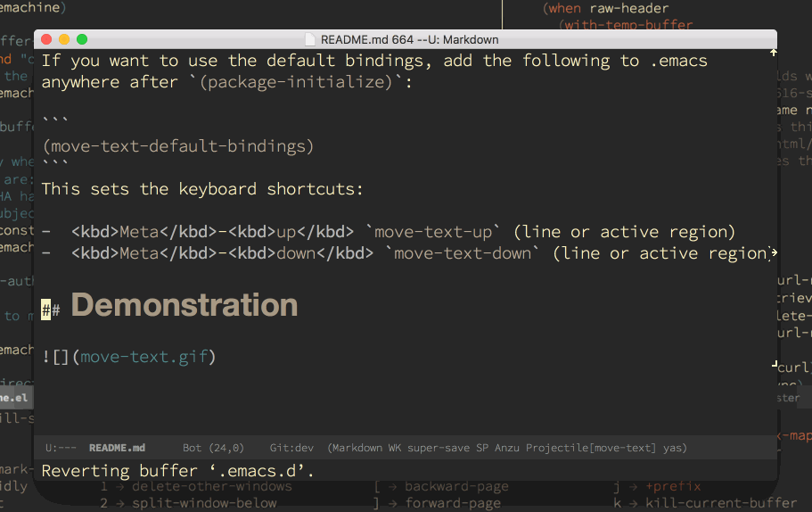Click the U:--- buffer status indicator
Viewport: 812px width, 512px height.
point(61,448)
